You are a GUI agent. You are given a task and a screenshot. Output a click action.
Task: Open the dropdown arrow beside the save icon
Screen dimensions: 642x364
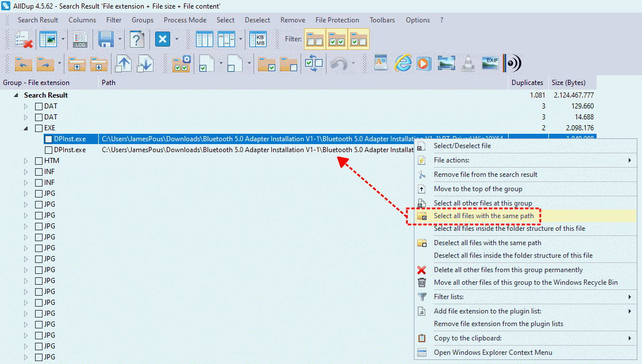click(120, 40)
